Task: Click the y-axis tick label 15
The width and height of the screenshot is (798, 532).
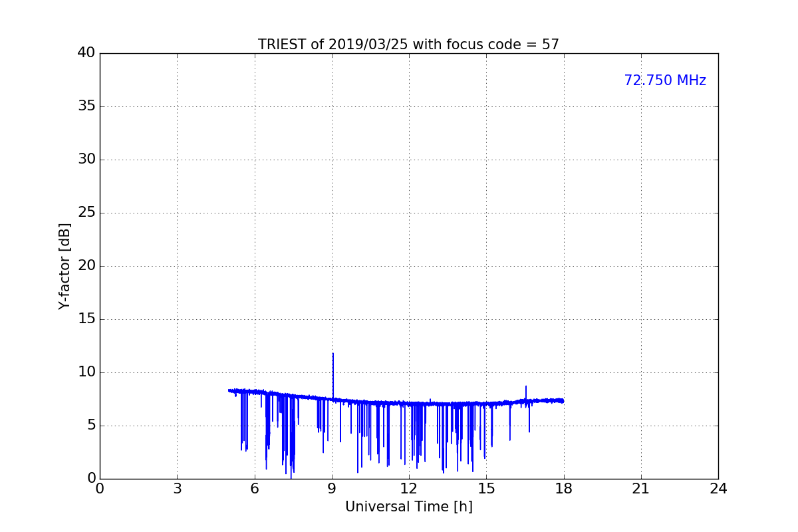Action: coord(86,319)
